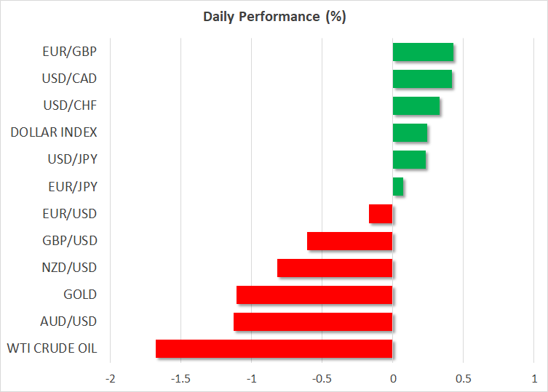This screenshot has width=548, height=392.
Task: Click the -2 x-axis tick label
Action: [110, 379]
